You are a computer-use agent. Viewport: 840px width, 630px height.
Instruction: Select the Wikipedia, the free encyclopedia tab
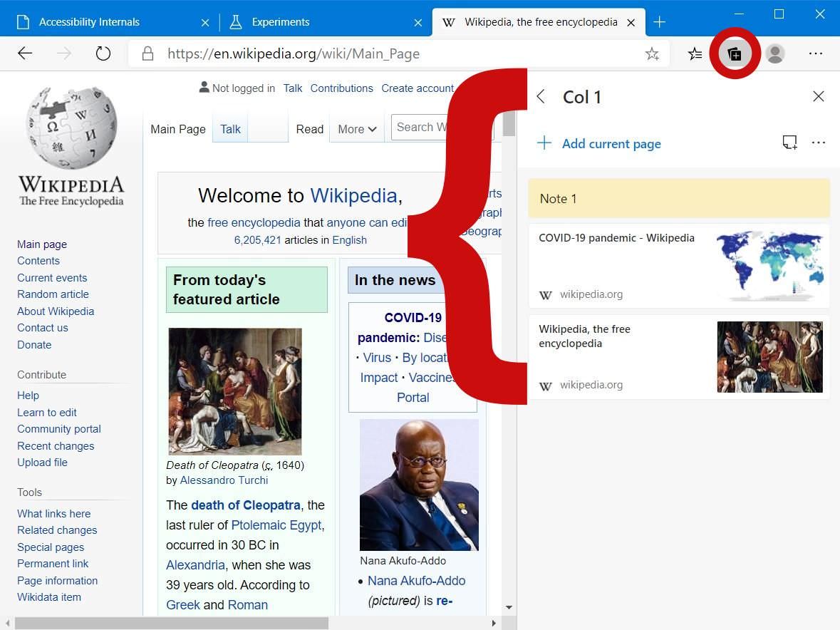539,22
